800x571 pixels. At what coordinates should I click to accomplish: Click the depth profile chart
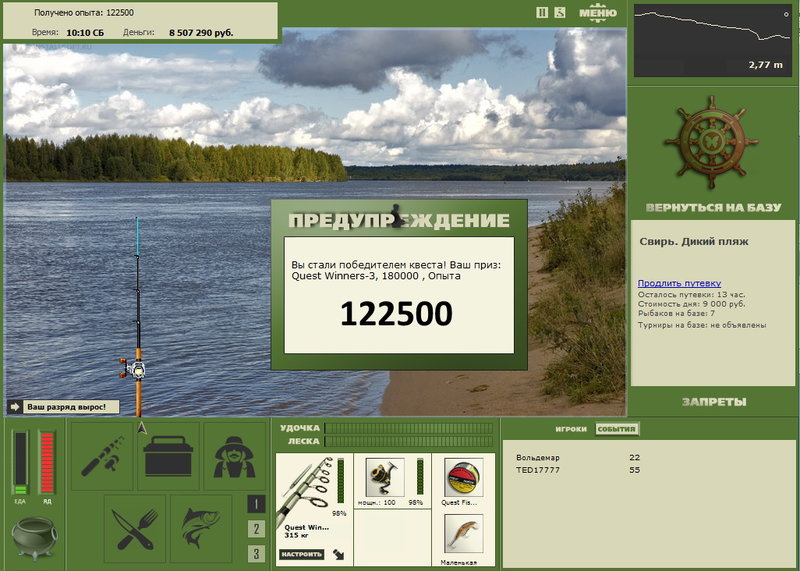(x=713, y=41)
